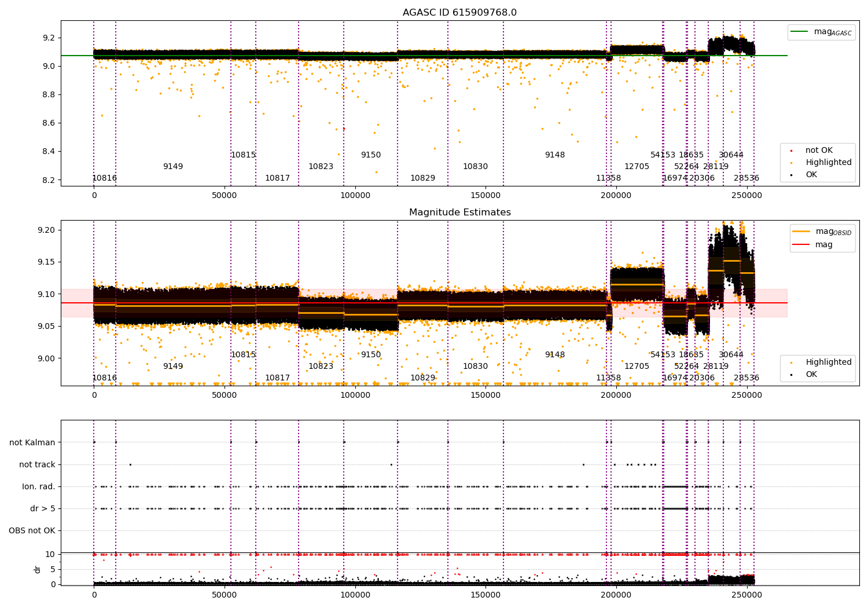Click obsid label 10815 in the middle plot
Image resolution: width=868 pixels, height=608 pixels.
(x=243, y=355)
